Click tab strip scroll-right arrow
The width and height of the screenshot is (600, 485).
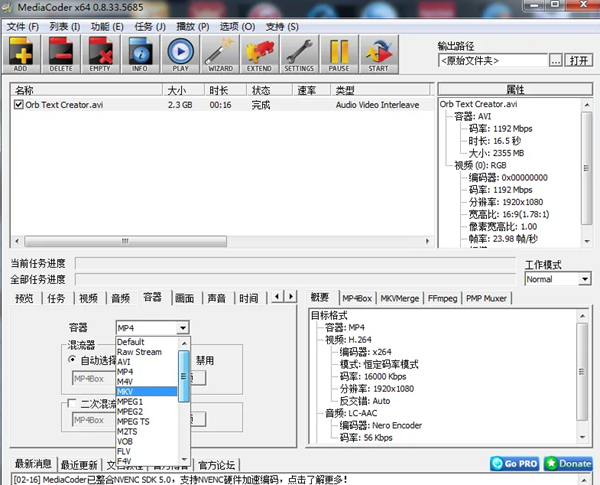click(291, 296)
